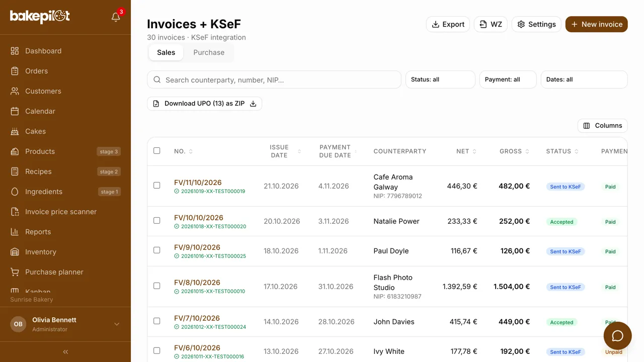644x362 pixels.
Task: Click the Orders clipboard icon
Action: pos(15,71)
